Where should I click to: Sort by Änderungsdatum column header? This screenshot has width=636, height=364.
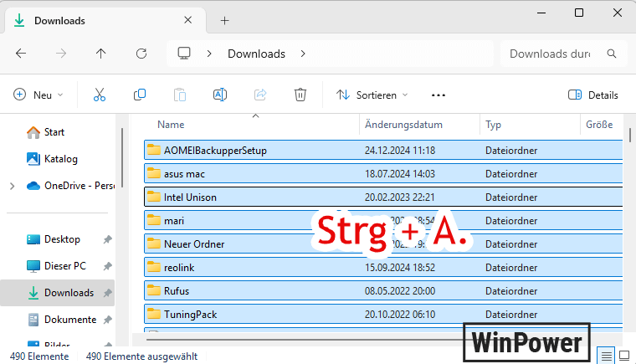pyautogui.click(x=403, y=125)
